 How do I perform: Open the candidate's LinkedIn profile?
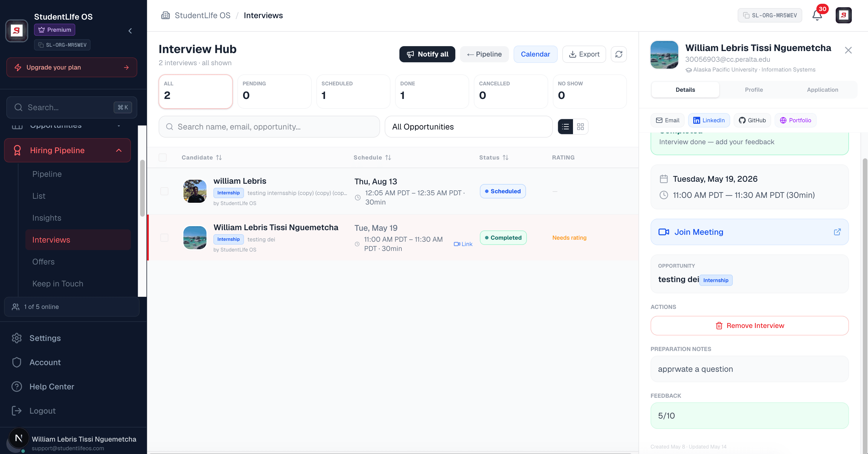click(x=709, y=120)
